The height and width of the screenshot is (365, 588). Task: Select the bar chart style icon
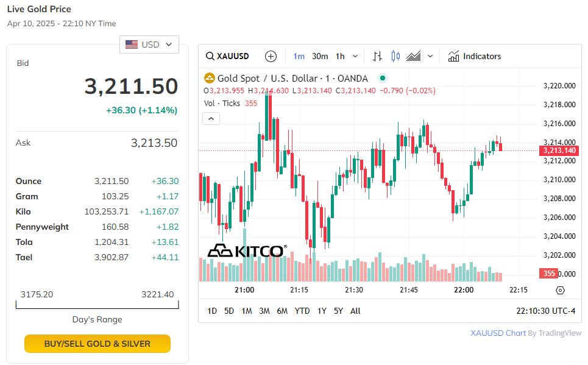click(x=377, y=57)
